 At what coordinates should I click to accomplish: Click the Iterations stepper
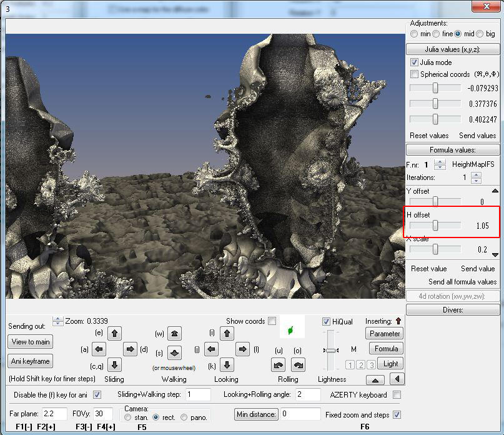pos(476,177)
